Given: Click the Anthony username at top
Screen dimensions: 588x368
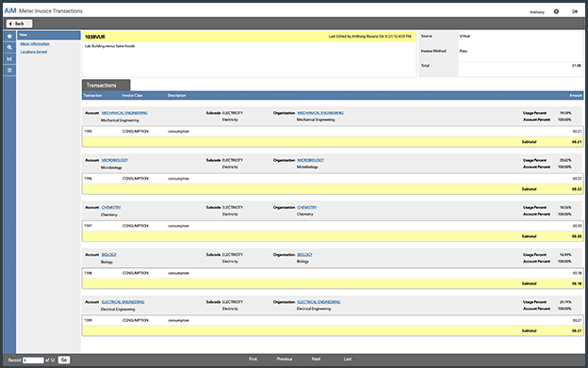Looking at the screenshot, I should coord(537,12).
